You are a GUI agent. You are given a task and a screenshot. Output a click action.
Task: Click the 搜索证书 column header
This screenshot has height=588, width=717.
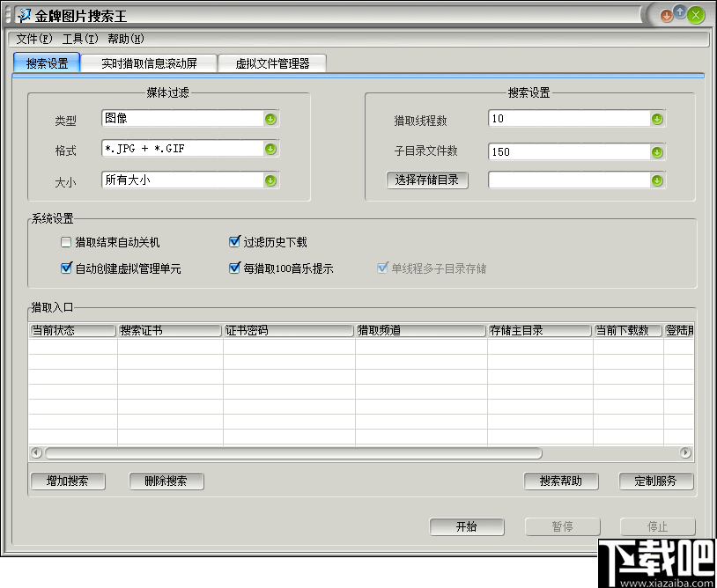click(170, 331)
